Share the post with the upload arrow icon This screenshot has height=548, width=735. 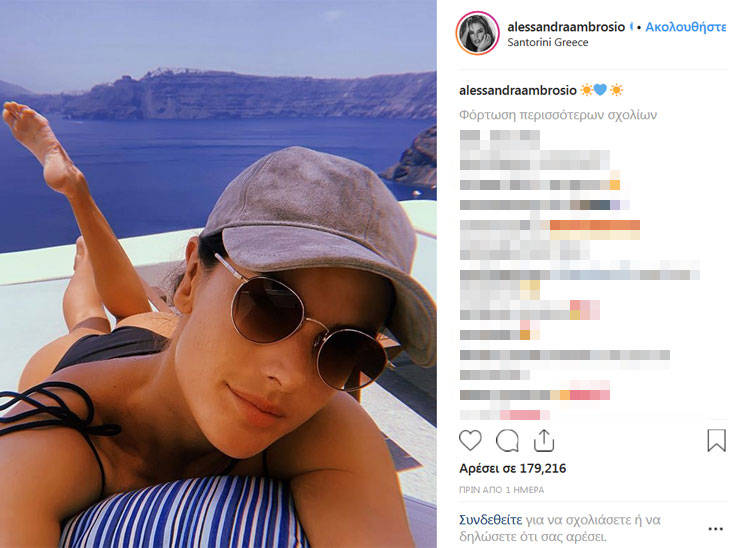pos(544,440)
